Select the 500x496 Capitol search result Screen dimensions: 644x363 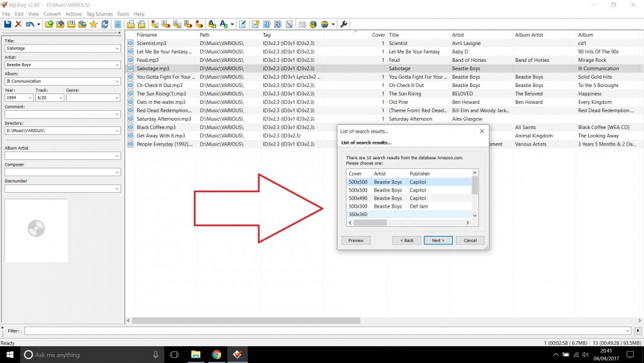click(x=409, y=198)
